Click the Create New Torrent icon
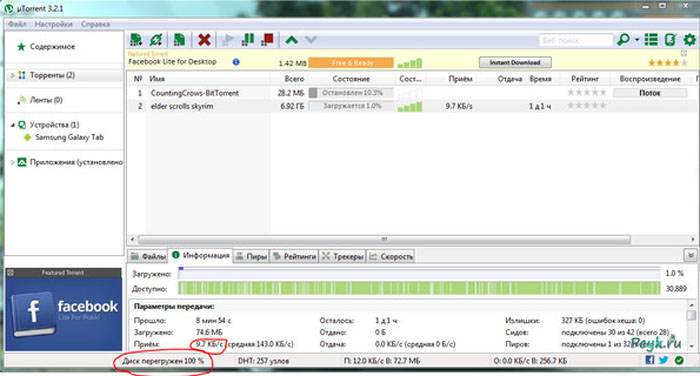700x376 pixels. coord(179,40)
